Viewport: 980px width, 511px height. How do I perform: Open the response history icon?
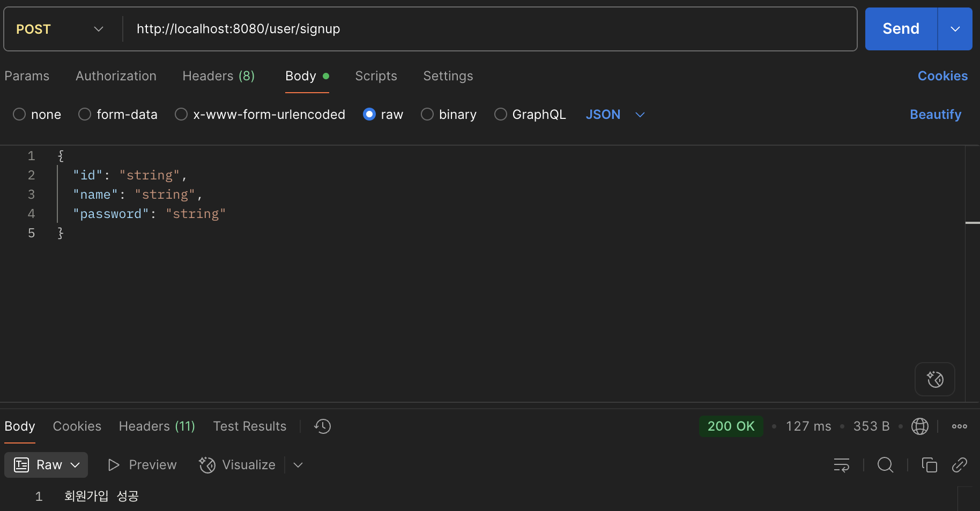(323, 426)
